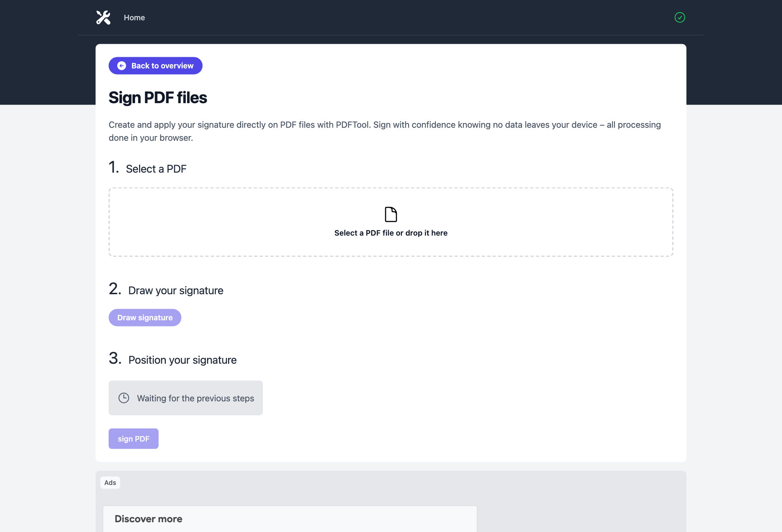This screenshot has width=782, height=532.
Task: Click the document icon in the drop zone
Action: (x=390, y=214)
